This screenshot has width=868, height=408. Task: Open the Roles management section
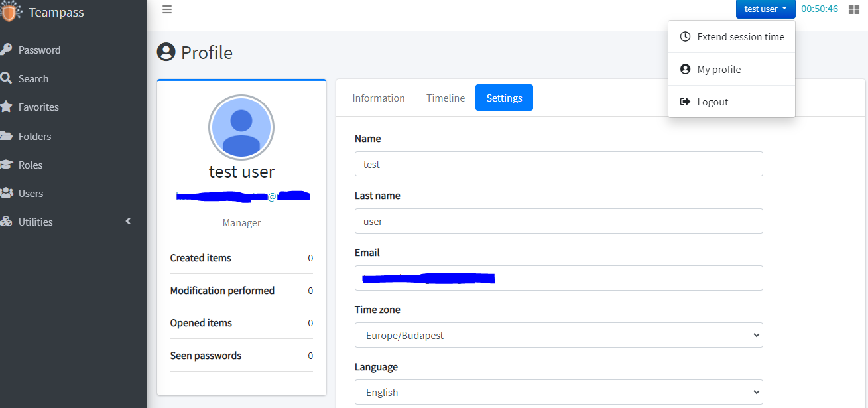(x=9, y=165)
